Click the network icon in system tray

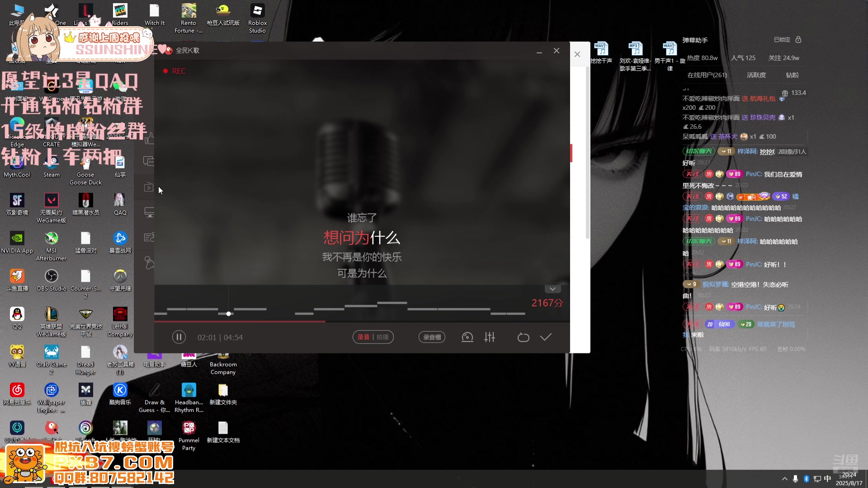tap(817, 479)
